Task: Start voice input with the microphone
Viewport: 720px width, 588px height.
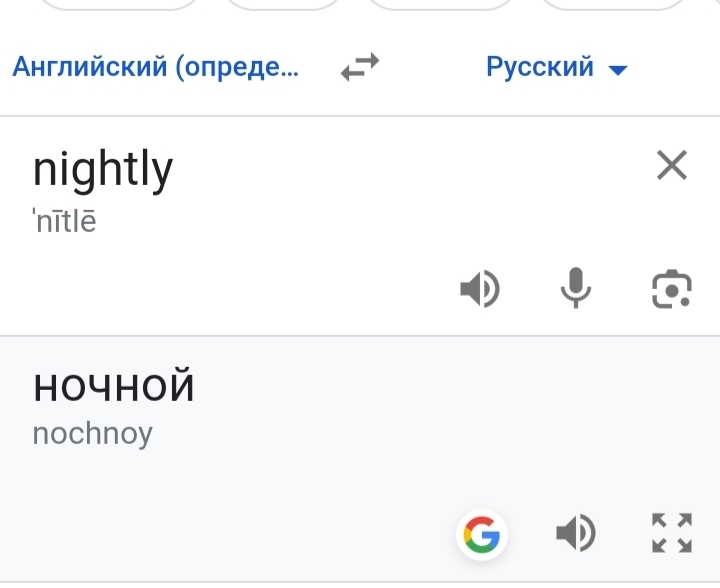Action: 575,290
